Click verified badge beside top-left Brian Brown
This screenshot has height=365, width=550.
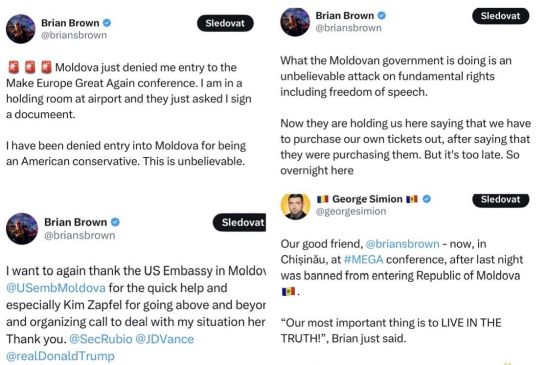[107, 23]
